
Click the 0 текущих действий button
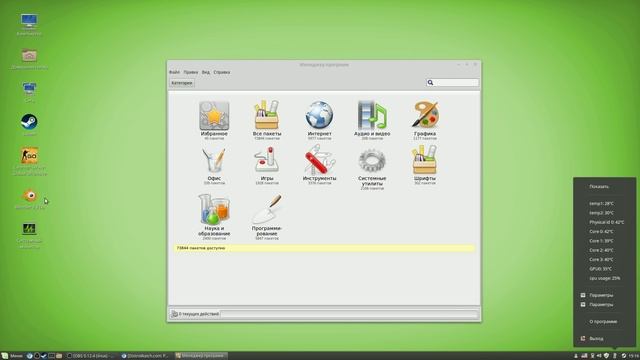(x=195, y=314)
